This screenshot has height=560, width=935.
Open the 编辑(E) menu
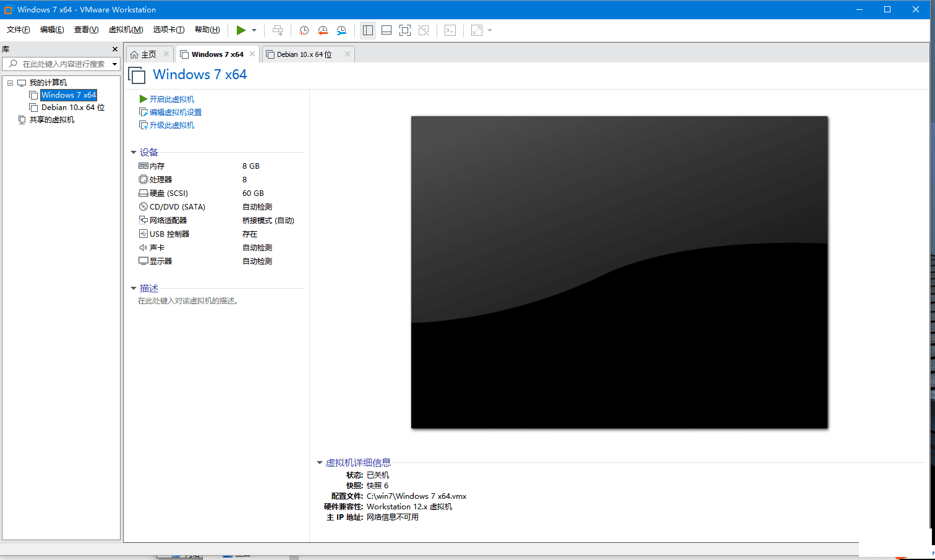point(52,30)
